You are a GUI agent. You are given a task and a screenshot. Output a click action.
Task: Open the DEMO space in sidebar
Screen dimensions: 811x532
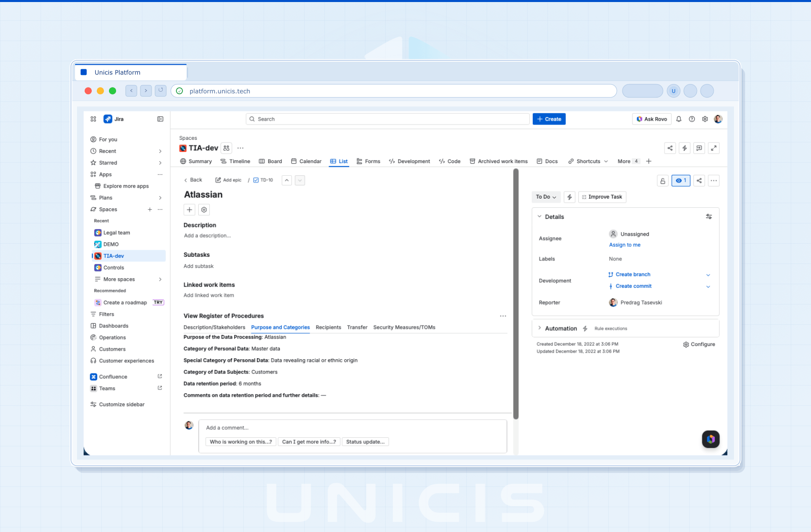(129, 244)
